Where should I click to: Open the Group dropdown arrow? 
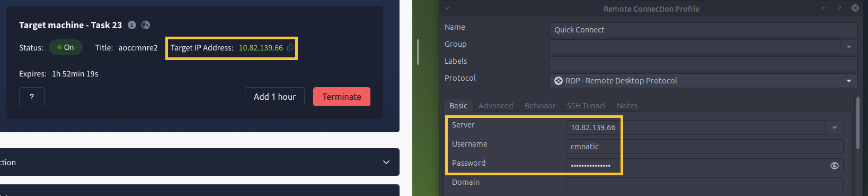(x=849, y=47)
